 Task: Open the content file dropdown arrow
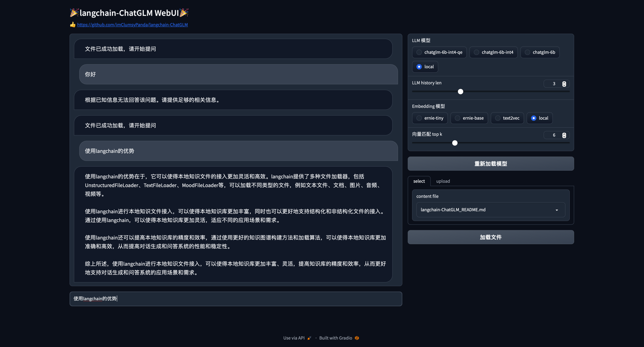[557, 210]
